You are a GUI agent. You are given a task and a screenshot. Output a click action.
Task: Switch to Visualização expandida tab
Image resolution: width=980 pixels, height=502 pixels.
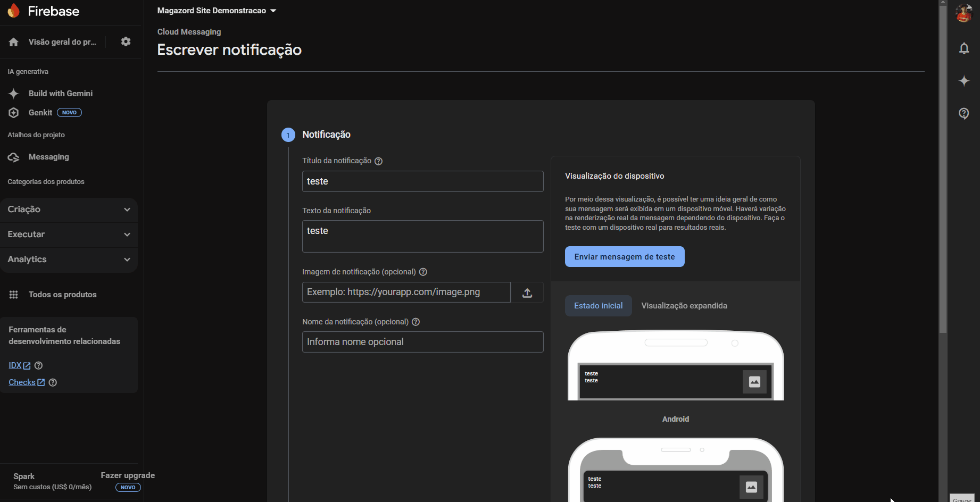click(684, 306)
